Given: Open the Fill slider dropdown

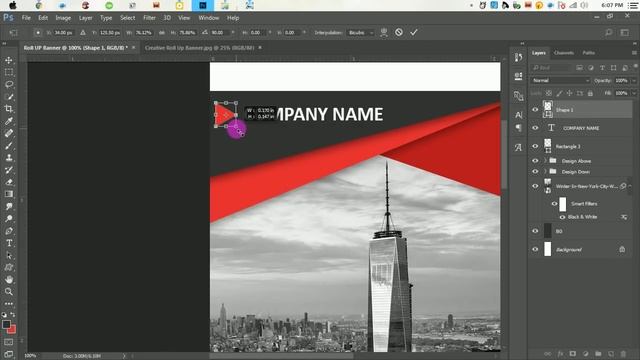Looking at the screenshot, I should [633, 93].
